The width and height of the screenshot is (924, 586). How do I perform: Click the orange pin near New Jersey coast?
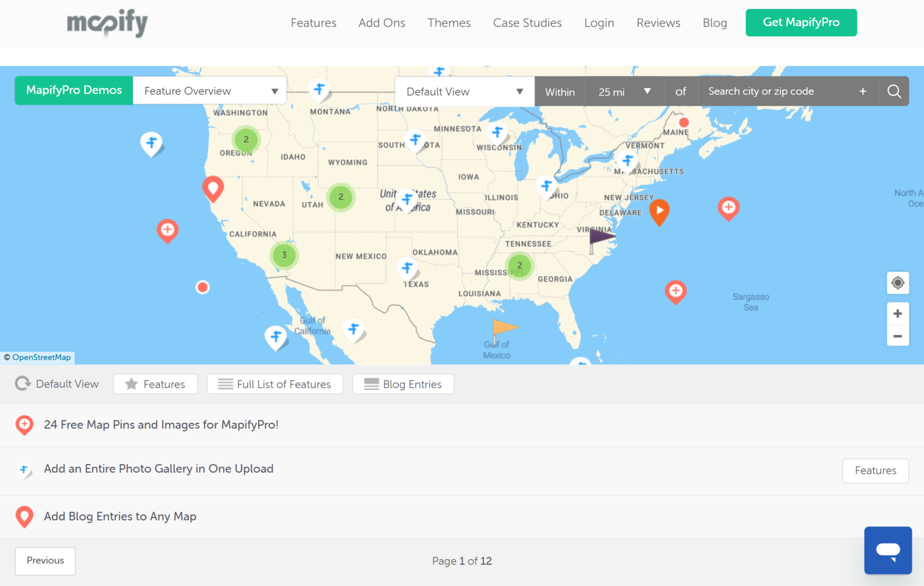point(660,211)
